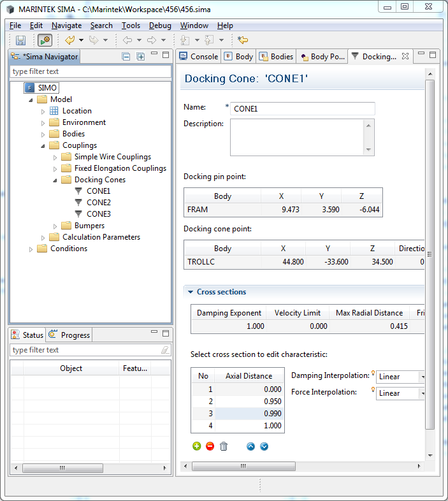Expand the Simple Wire Couplings folder
Image resolution: width=448 pixels, height=501 pixels.
55,157
